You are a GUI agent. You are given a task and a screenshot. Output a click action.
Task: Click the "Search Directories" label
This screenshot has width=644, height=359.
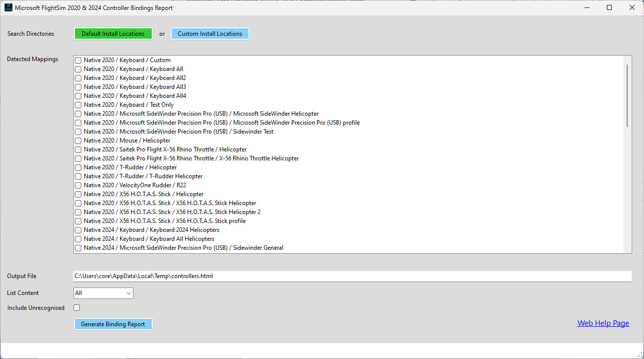tap(31, 34)
